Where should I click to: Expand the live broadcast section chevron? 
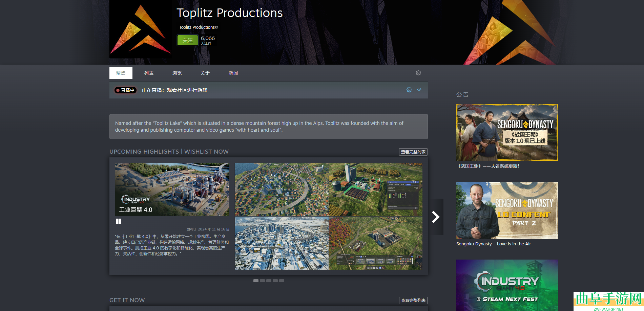click(x=419, y=90)
